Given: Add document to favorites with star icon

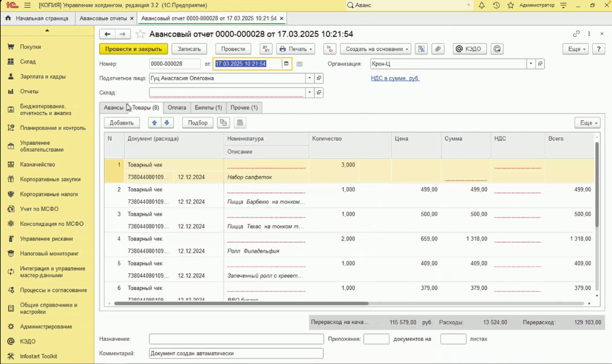Looking at the screenshot, I should click(141, 34).
